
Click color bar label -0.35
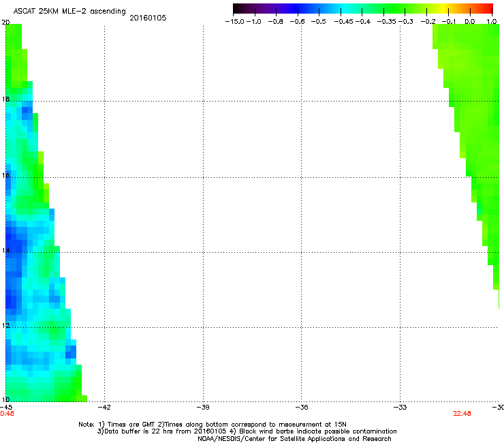(x=387, y=22)
